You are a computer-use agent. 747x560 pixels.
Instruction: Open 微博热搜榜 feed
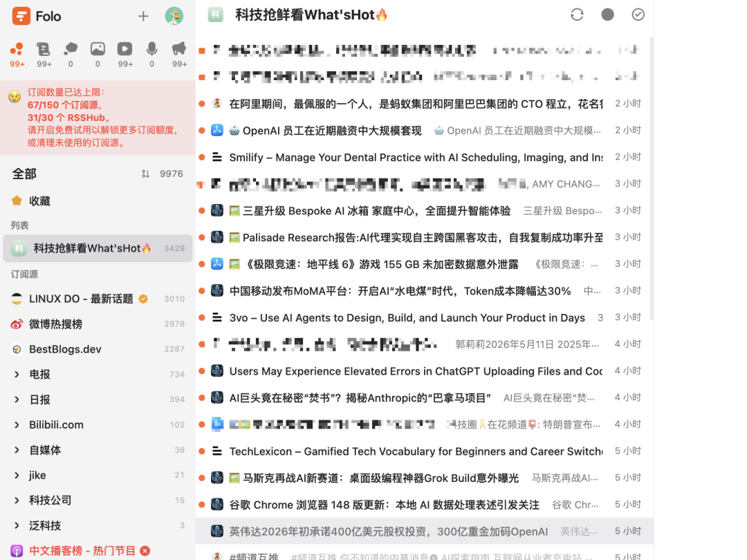point(98,324)
